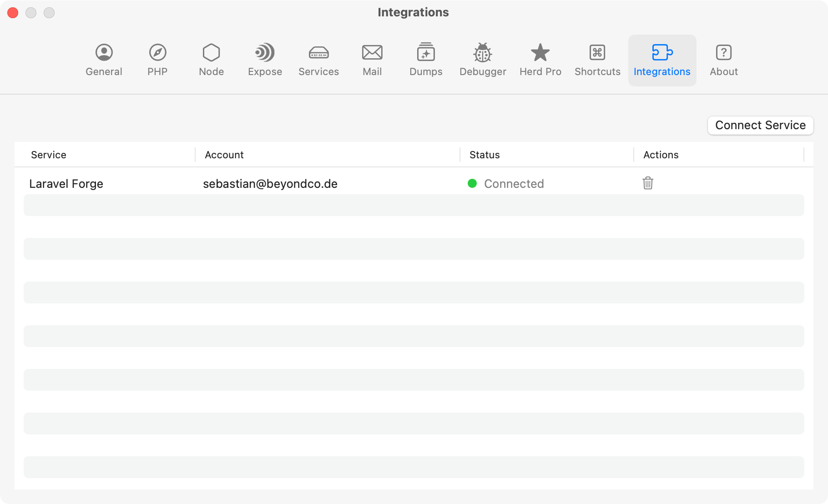The image size is (828, 504).
Task: Click the Connect Service button
Action: click(760, 125)
